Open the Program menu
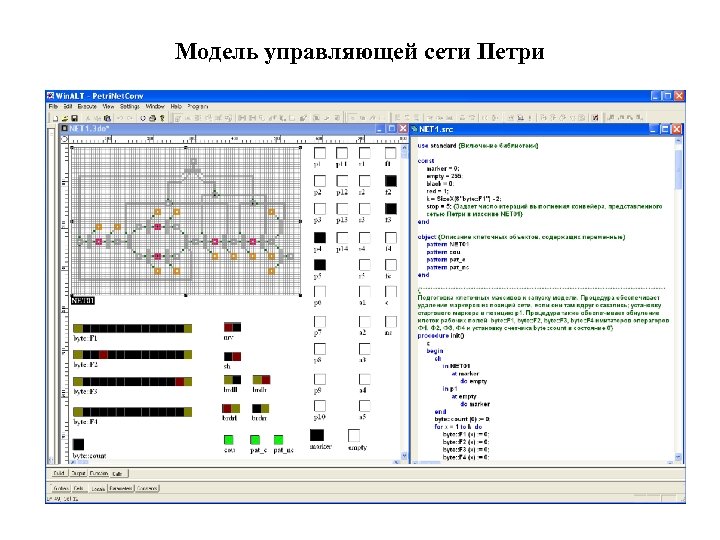 (197, 107)
